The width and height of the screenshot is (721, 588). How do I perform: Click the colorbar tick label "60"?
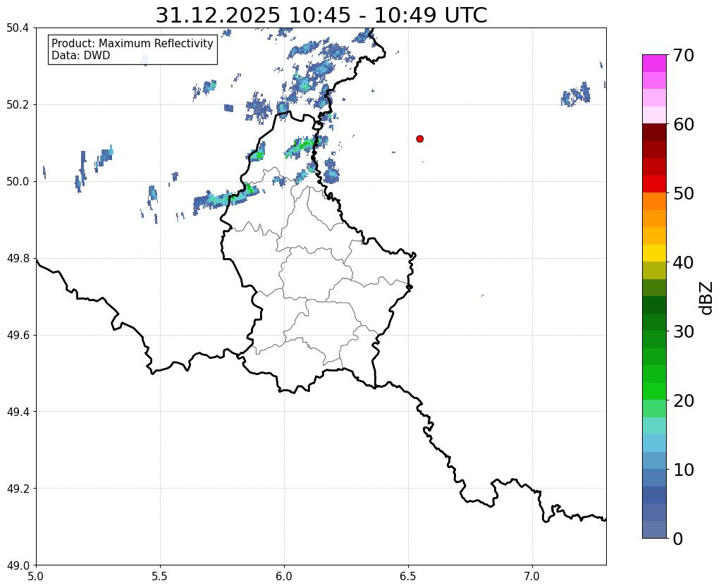coord(684,124)
